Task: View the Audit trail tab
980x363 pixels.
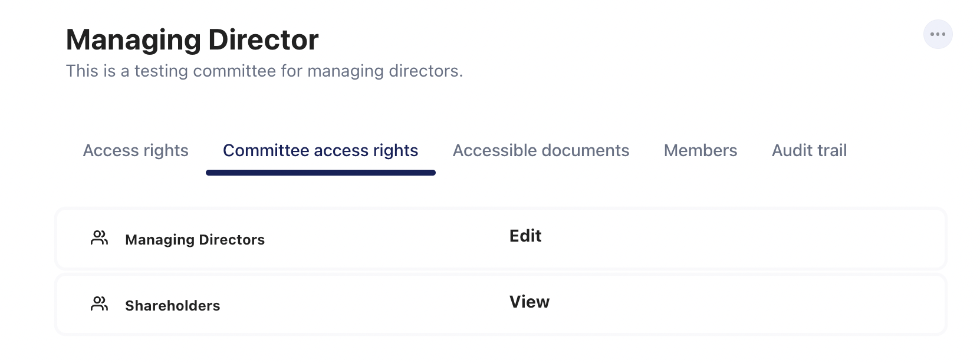Action: (809, 151)
